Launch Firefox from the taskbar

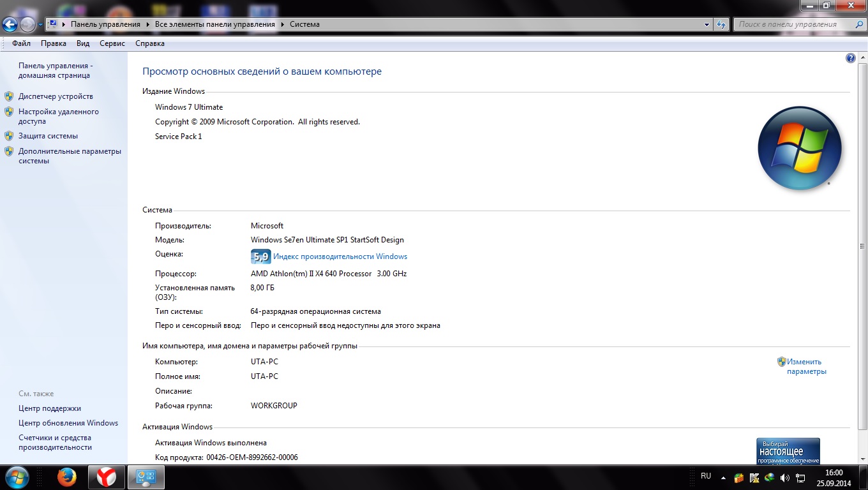(66, 477)
